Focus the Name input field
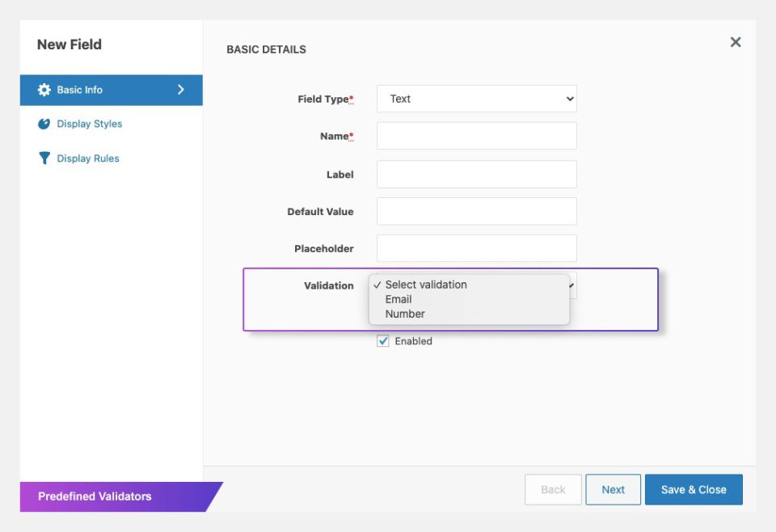The width and height of the screenshot is (776, 532). click(476, 136)
